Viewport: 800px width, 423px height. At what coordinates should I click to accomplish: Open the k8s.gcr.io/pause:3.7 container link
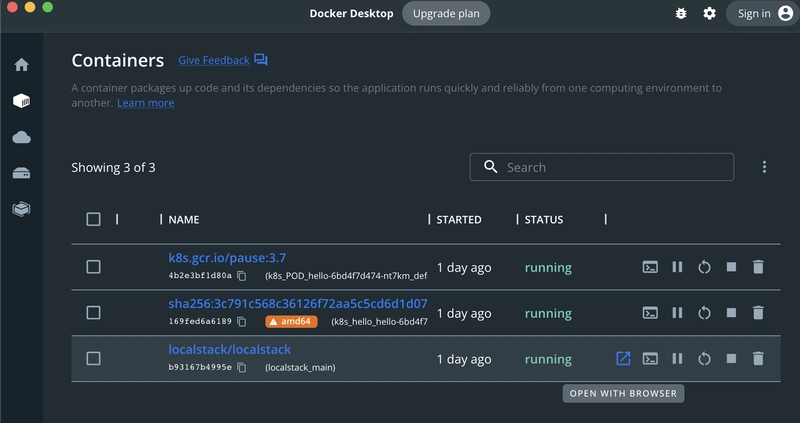pos(227,258)
